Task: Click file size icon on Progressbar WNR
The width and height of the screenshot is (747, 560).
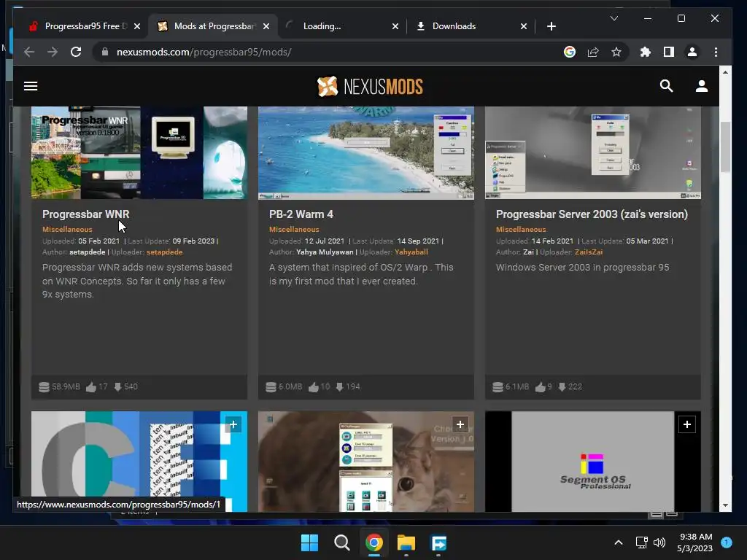Action: point(44,386)
